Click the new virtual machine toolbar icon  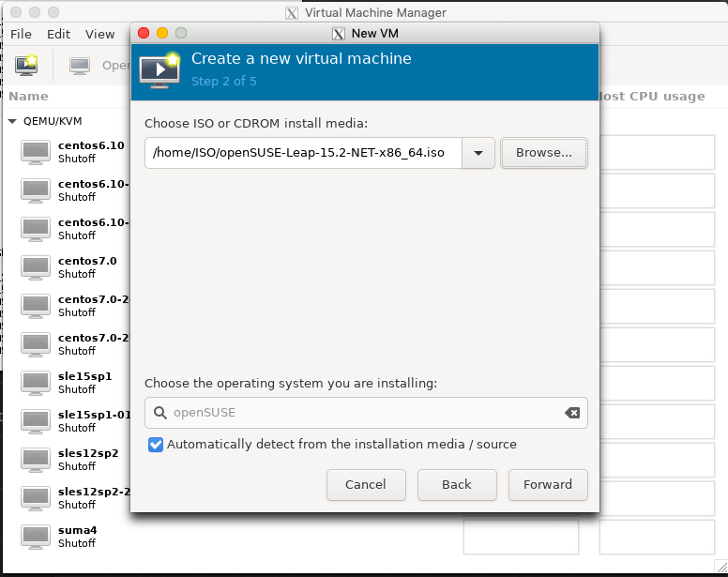point(26,65)
